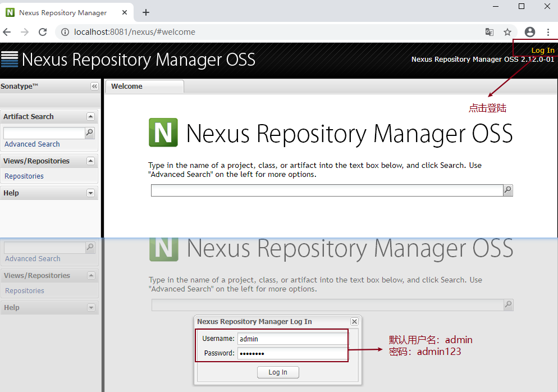Viewport: 558px width, 392px height.
Task: Click the main welcome search field
Action: [327, 190]
